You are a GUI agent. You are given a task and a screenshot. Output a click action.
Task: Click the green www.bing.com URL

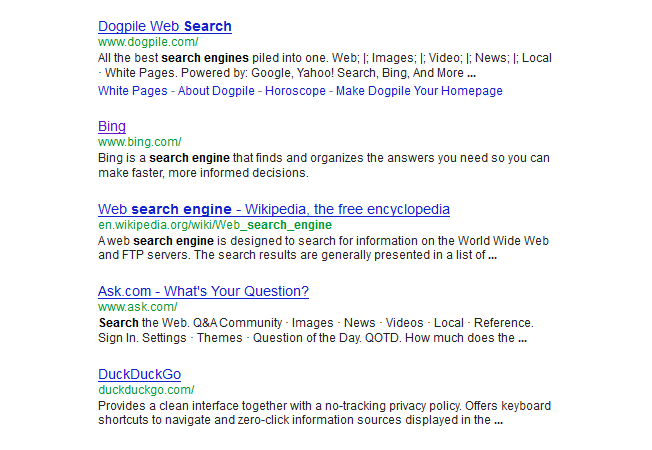[139, 142]
